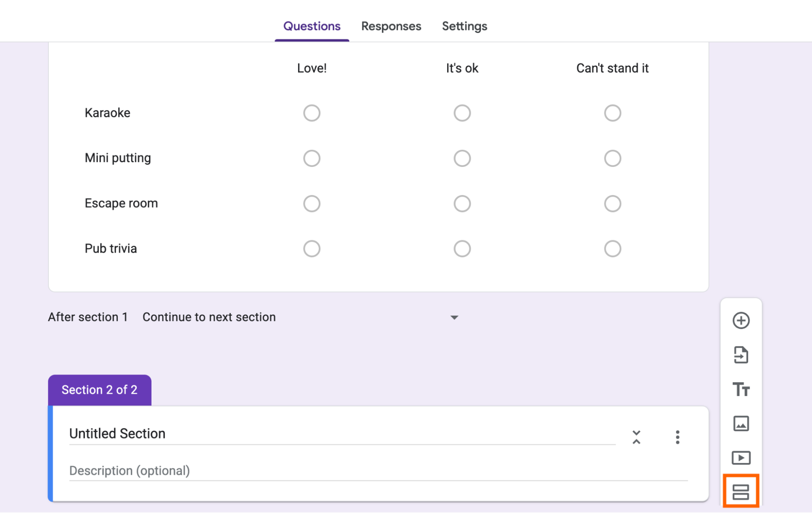Screen dimensions: 812x513
Task: Choose Can't stand it for Karaoke
Action: click(x=612, y=113)
